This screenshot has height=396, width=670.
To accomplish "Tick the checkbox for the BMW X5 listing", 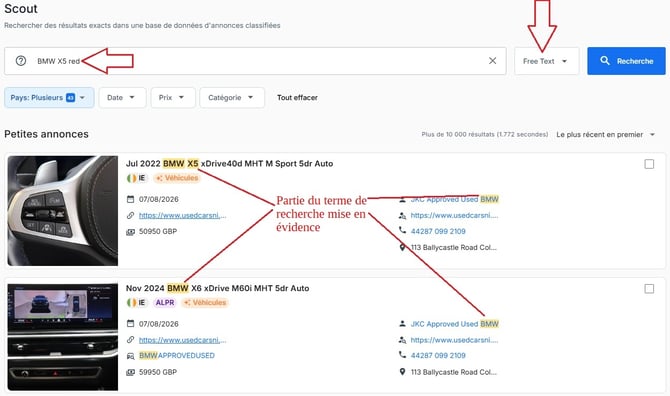I will (649, 164).
